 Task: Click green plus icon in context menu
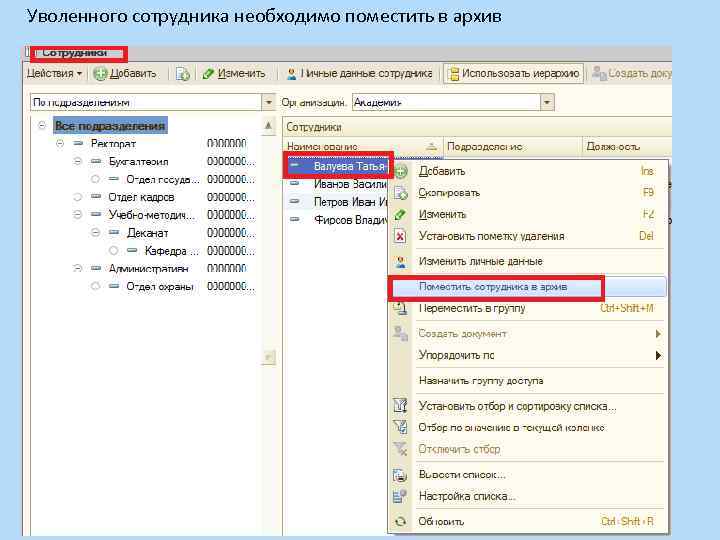tap(400, 172)
